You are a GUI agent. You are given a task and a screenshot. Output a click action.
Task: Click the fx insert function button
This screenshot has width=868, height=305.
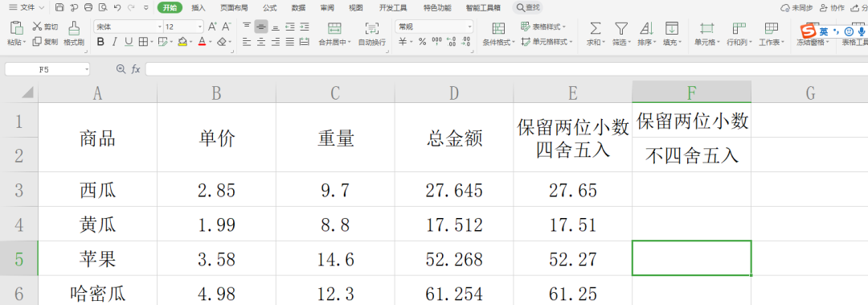[x=136, y=69]
